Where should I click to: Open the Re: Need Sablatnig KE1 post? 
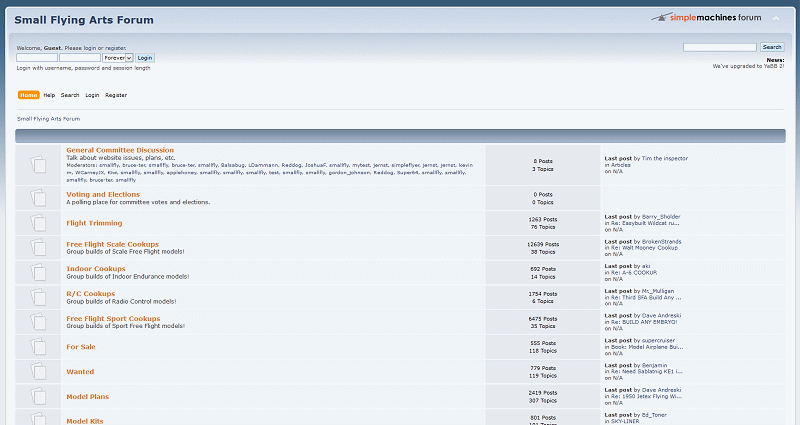(x=647, y=372)
